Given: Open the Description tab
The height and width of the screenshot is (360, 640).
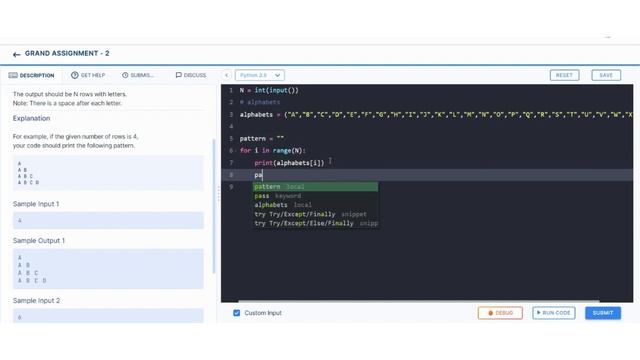Looking at the screenshot, I should tap(31, 75).
